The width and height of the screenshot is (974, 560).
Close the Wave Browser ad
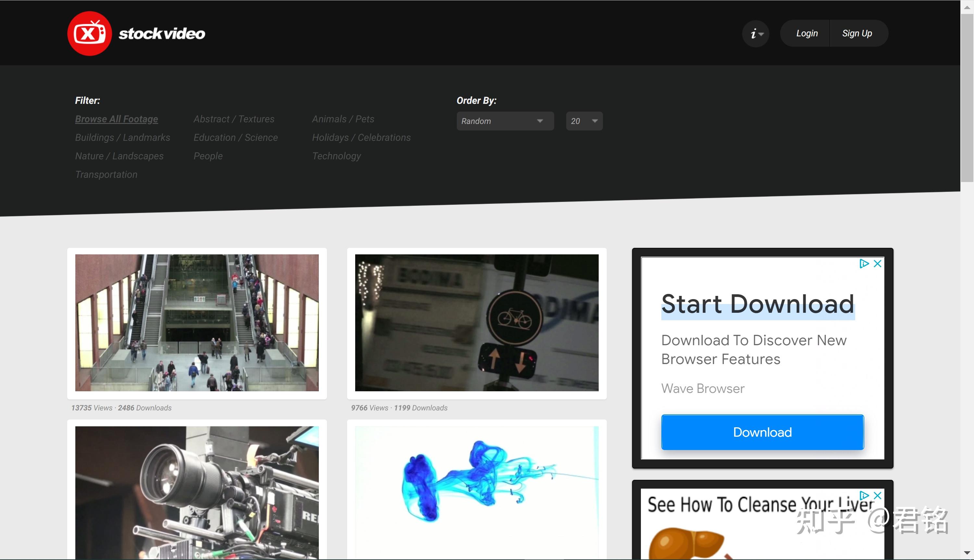877,264
